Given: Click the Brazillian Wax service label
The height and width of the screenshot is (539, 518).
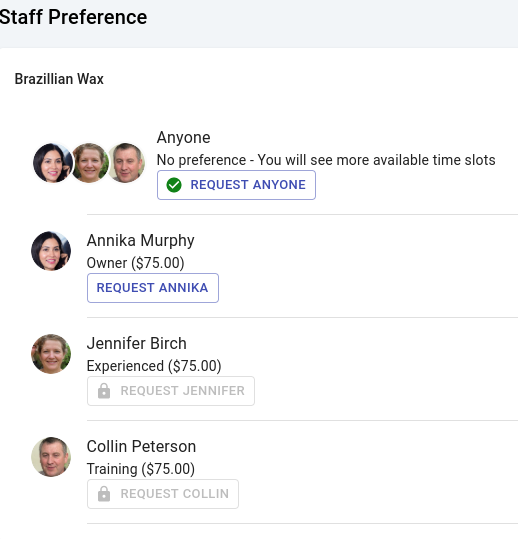Looking at the screenshot, I should [x=59, y=79].
